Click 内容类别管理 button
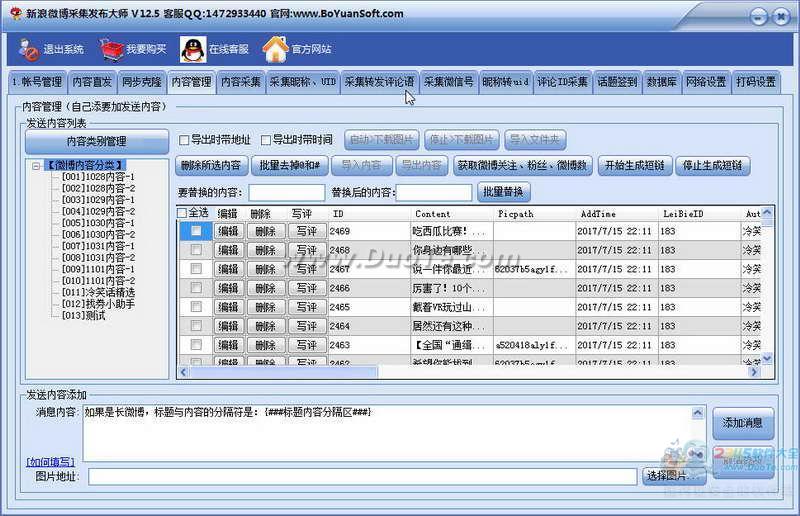The image size is (800, 516). coord(96,141)
